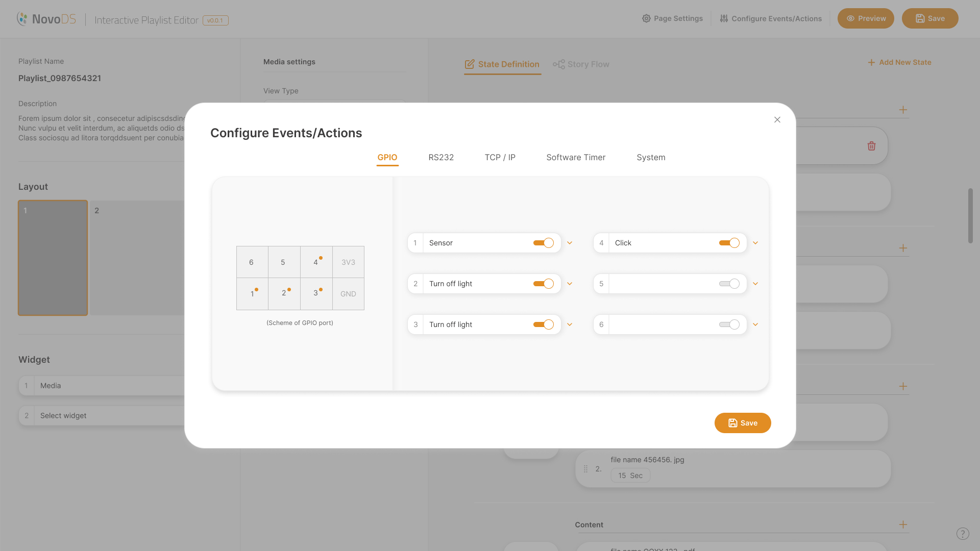This screenshot has width=980, height=551.
Task: Click the Configure Events/Actions sliders icon
Action: (724, 18)
